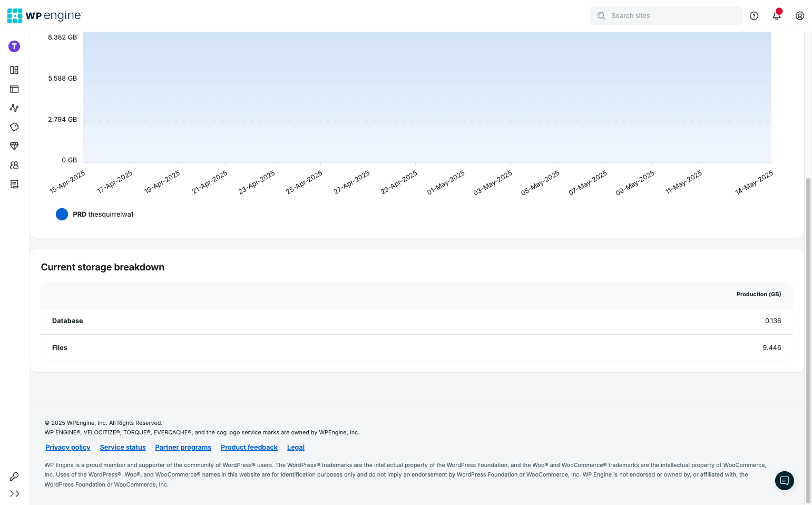Open the key icon in the sidebar
The image size is (812, 505).
14,477
